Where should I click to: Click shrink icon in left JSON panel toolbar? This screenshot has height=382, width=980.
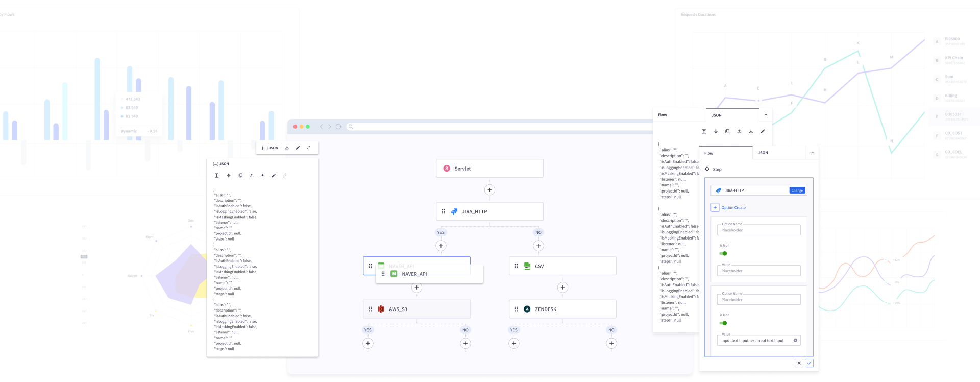285,176
